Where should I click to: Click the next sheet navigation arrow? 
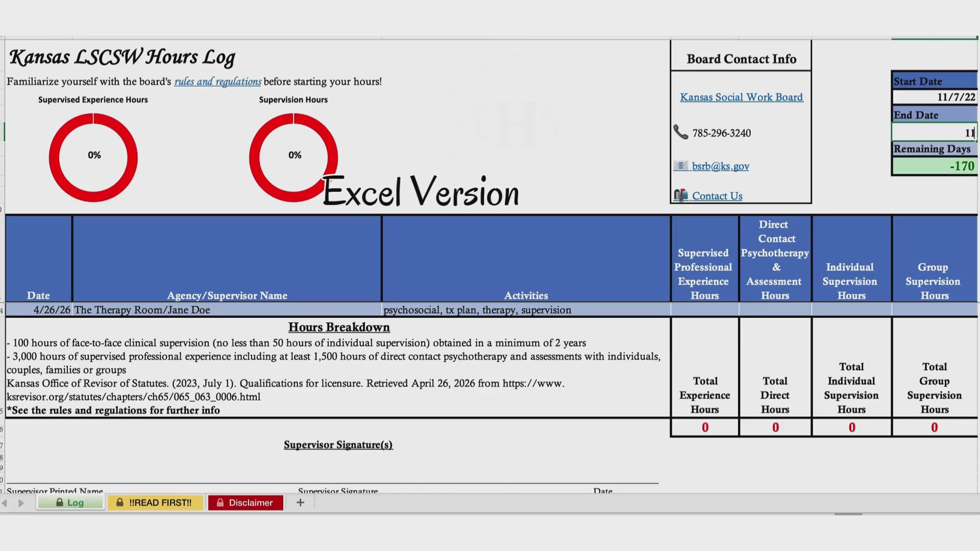pyautogui.click(x=21, y=503)
